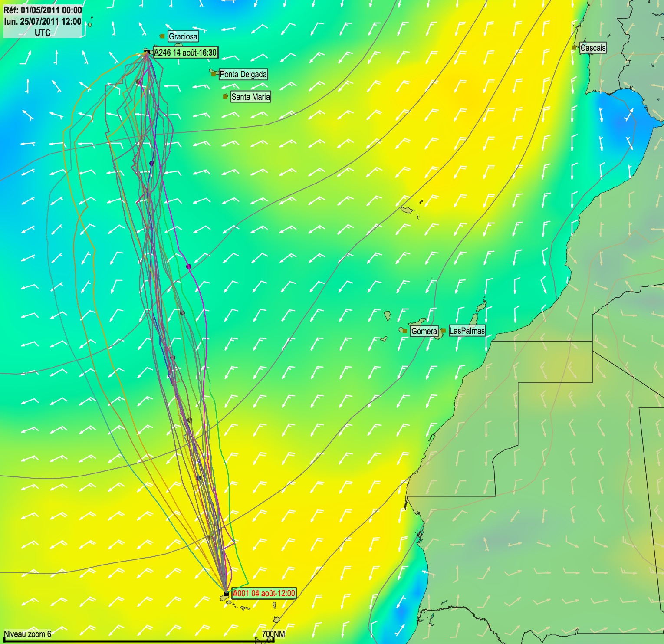Select the Ponta Delgada marker icon
Viewport: 664px width, 644px height.
(x=214, y=74)
